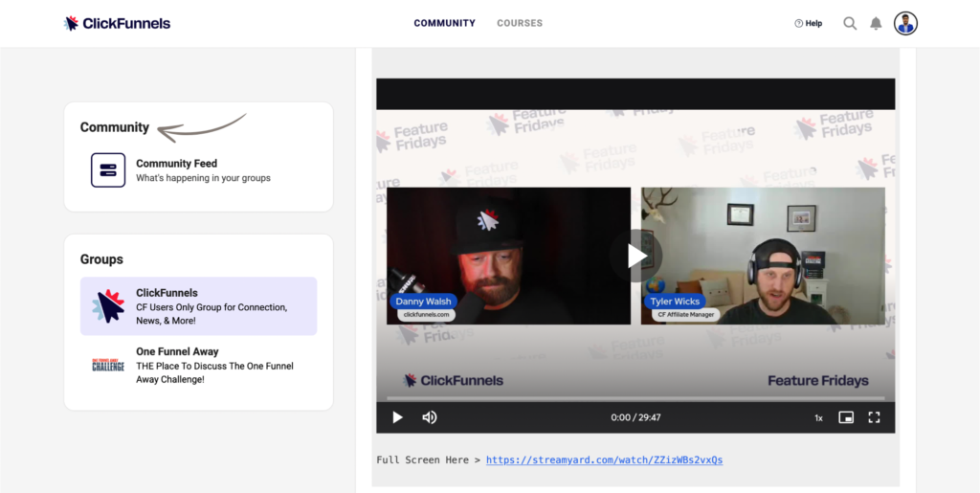Screen dimensions: 980x493
Task: Open the ClickFunnels group title
Action: 167,292
